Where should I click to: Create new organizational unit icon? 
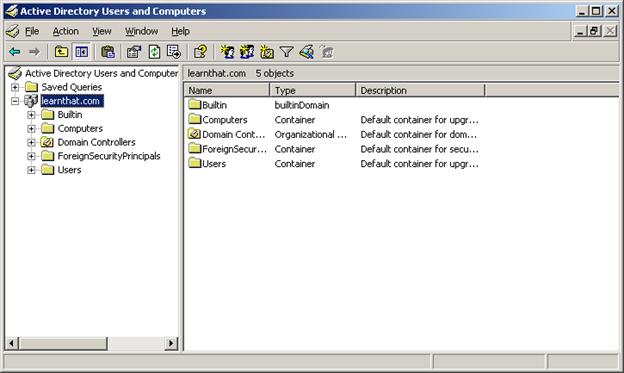tap(267, 52)
